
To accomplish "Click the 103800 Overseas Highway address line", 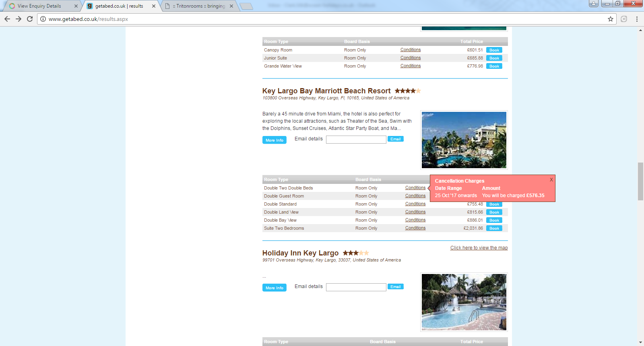I will click(336, 98).
